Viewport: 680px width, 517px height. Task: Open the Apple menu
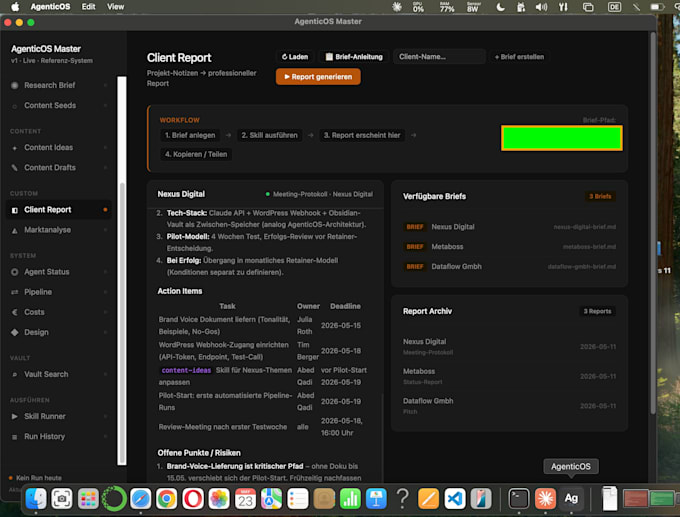(15, 7)
